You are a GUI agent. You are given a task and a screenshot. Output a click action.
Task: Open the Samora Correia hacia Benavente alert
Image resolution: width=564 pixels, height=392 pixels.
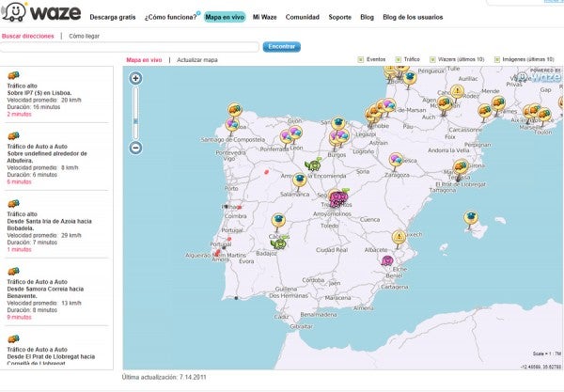56,294
